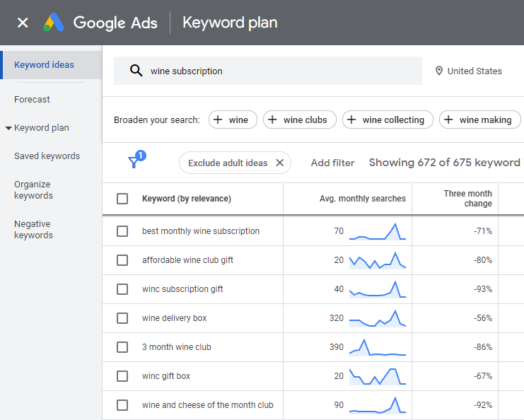
Task: Remove the Exclude adult ideas filter
Action: pyautogui.click(x=280, y=163)
